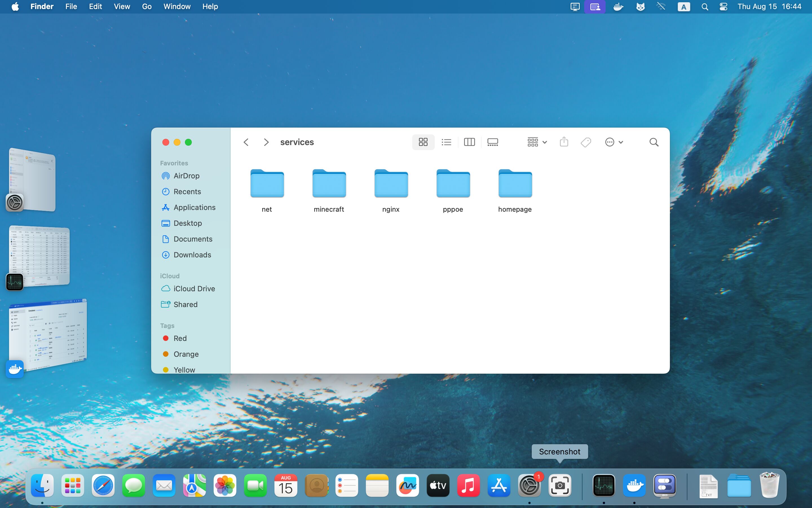812x508 pixels.
Task: Switch Finder to list view
Action: pyautogui.click(x=446, y=142)
